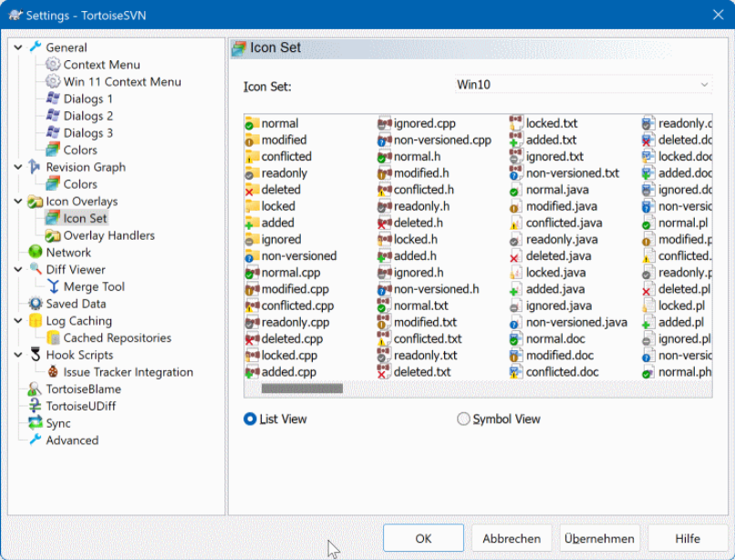The image size is (735, 560).
Task: Click the TortoiseBlame icon in tree
Action: 36,389
